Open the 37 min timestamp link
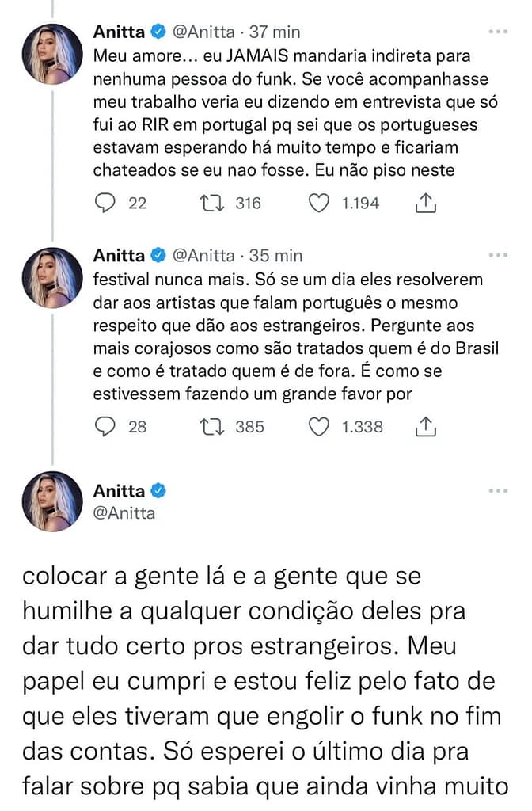 [275, 32]
